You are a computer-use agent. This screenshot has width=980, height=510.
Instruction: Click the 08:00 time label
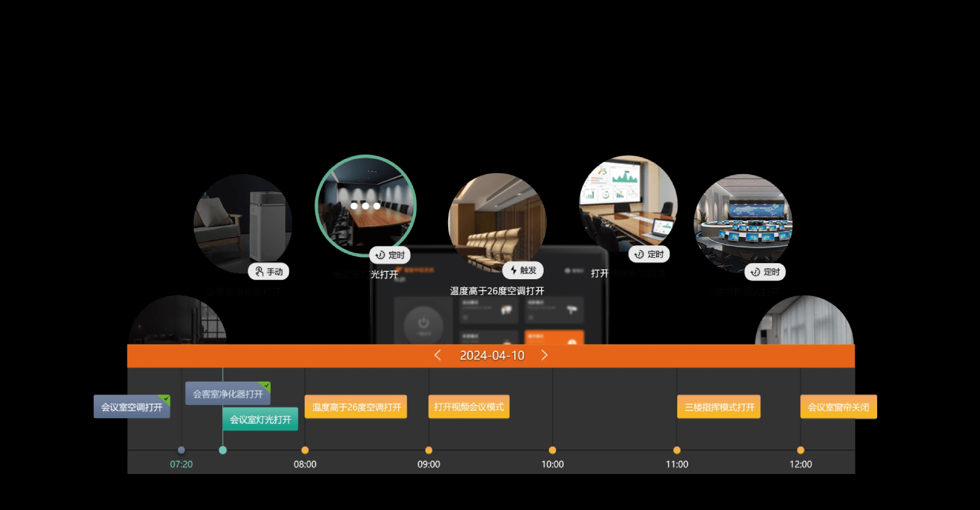[x=305, y=464]
